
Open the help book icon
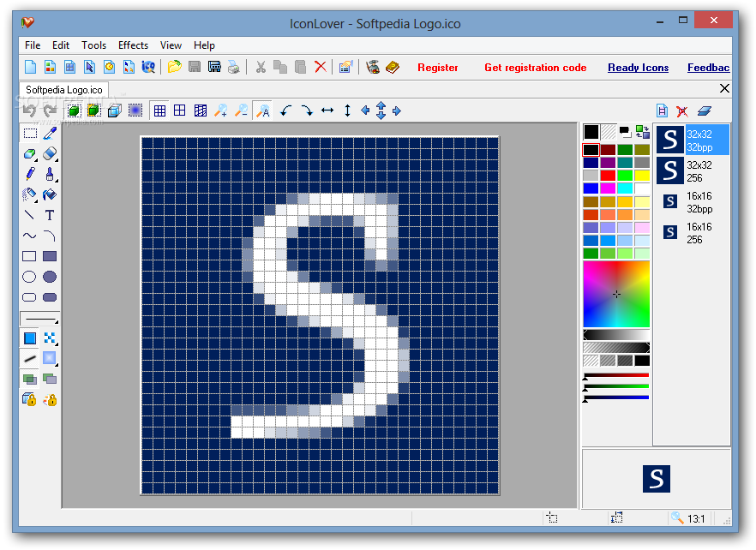(x=393, y=67)
